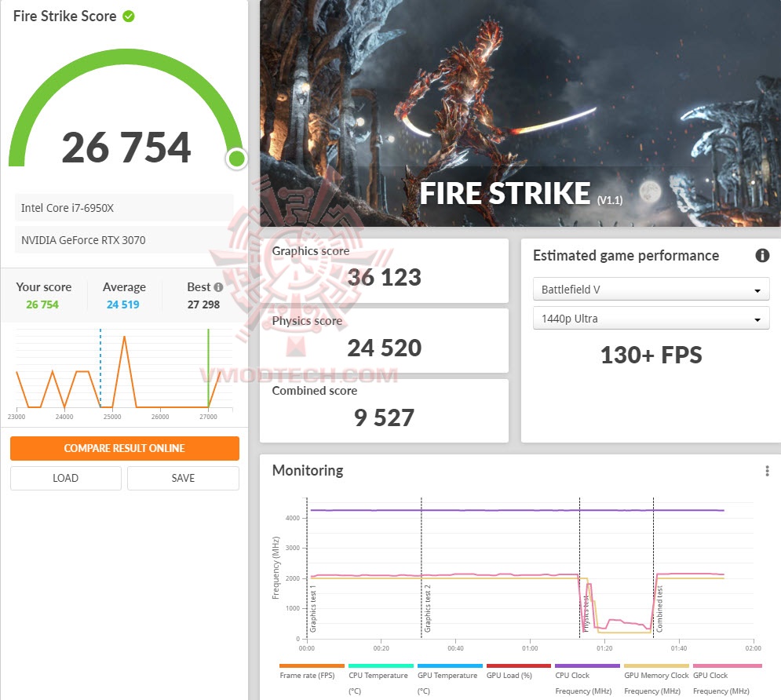Click the 130+ FPS estimate
This screenshot has width=781, height=700.
point(651,355)
